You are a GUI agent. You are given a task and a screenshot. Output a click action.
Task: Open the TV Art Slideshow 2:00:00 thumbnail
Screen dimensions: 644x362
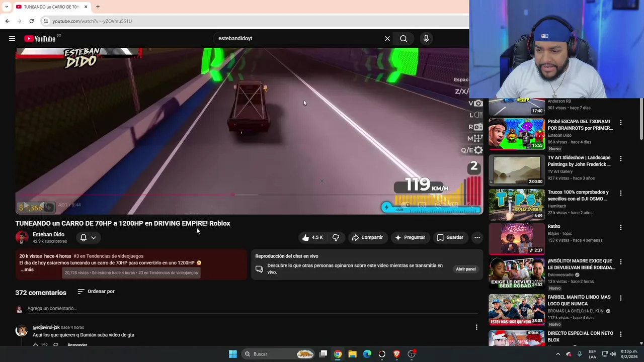pyautogui.click(x=517, y=170)
